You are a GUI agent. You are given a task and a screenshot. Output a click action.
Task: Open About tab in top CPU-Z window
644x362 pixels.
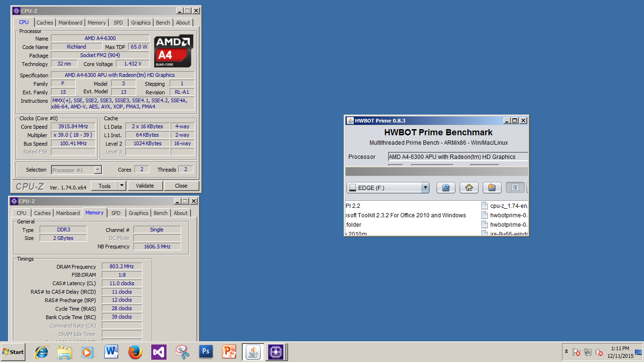click(x=183, y=23)
